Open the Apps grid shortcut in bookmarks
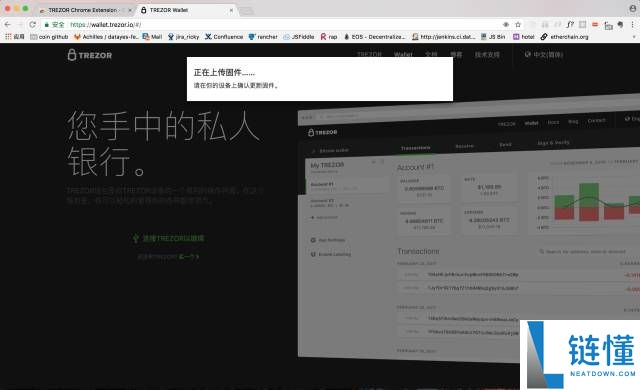This screenshot has height=390, width=640. (14, 37)
